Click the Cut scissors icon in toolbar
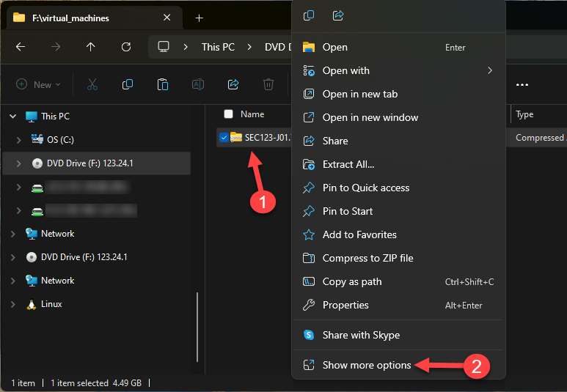 tap(92, 84)
